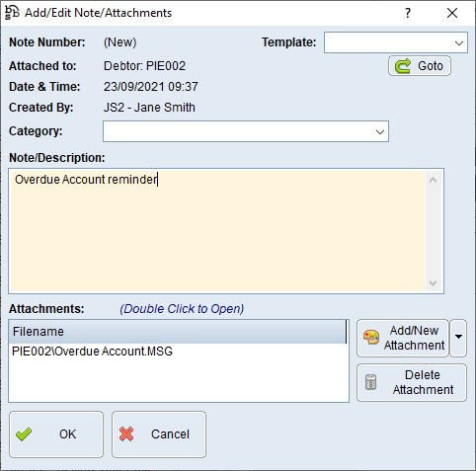Close the Add/Edit Note/Attachments dialog

(x=452, y=13)
